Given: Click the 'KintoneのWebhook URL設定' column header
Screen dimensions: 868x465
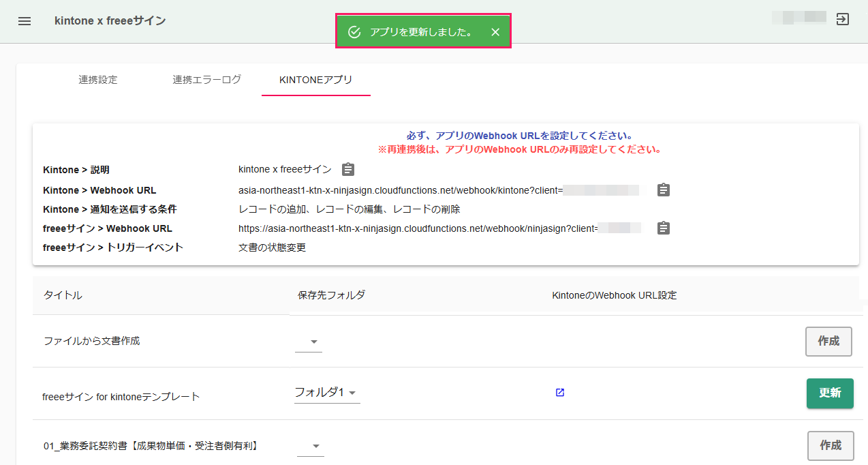Looking at the screenshot, I should pyautogui.click(x=615, y=295).
